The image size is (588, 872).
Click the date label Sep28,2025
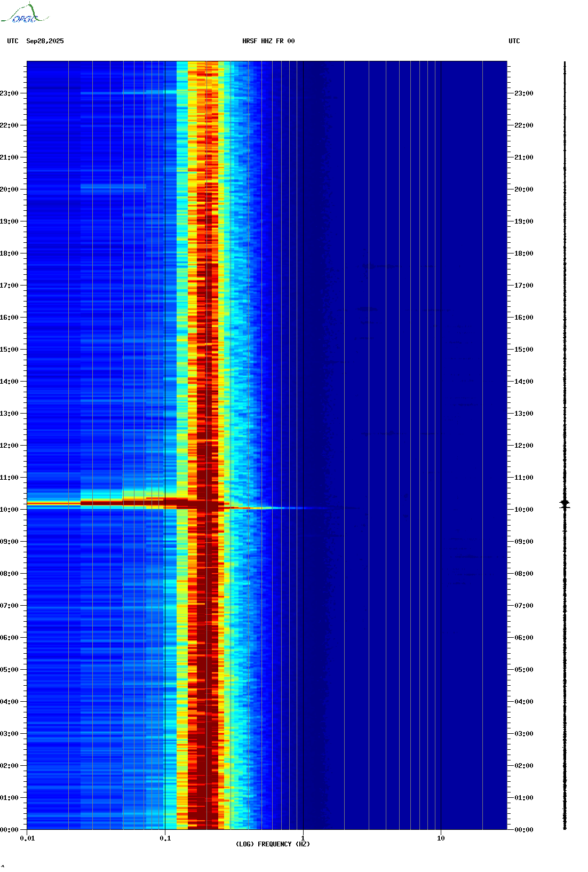45,41
